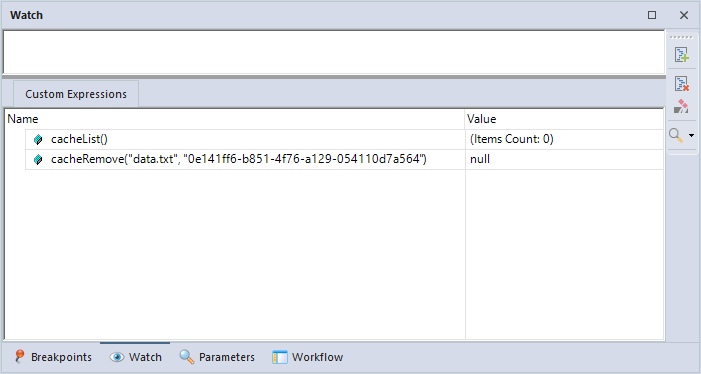Click the cacheRemove expression cube icon

(38, 159)
